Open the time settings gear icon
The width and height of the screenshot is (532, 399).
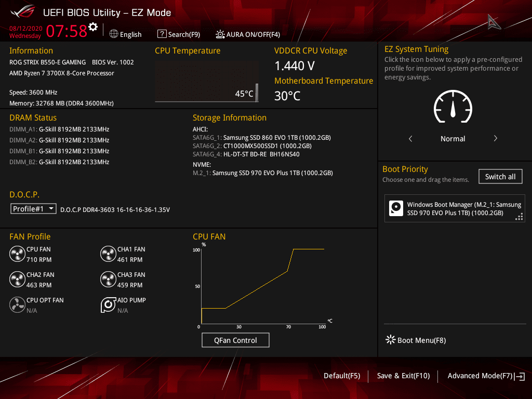coord(93,27)
